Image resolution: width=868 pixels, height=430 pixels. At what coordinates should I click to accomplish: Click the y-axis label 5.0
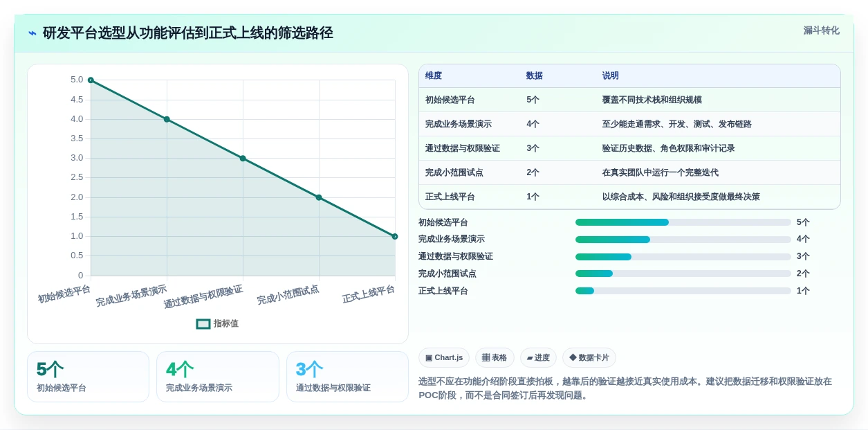[x=77, y=80]
